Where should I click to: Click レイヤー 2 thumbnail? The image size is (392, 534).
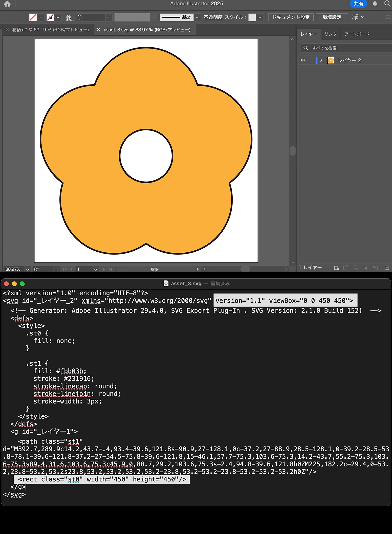331,60
